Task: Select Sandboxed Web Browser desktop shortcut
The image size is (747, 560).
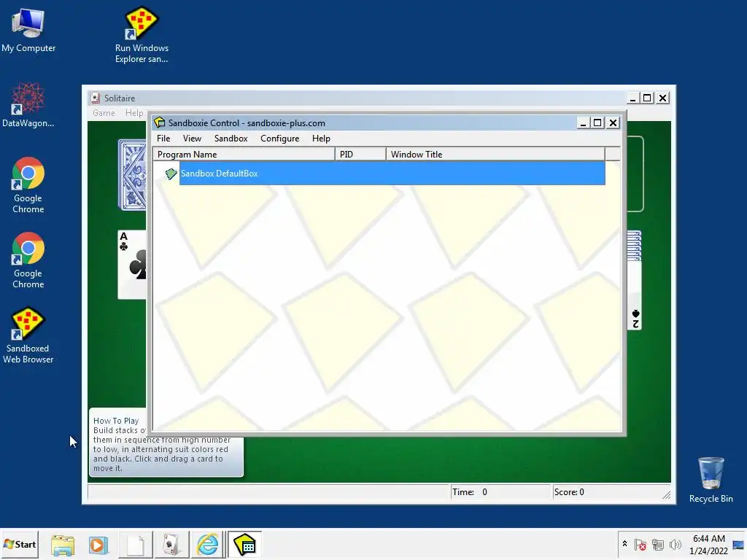Action: click(28, 335)
